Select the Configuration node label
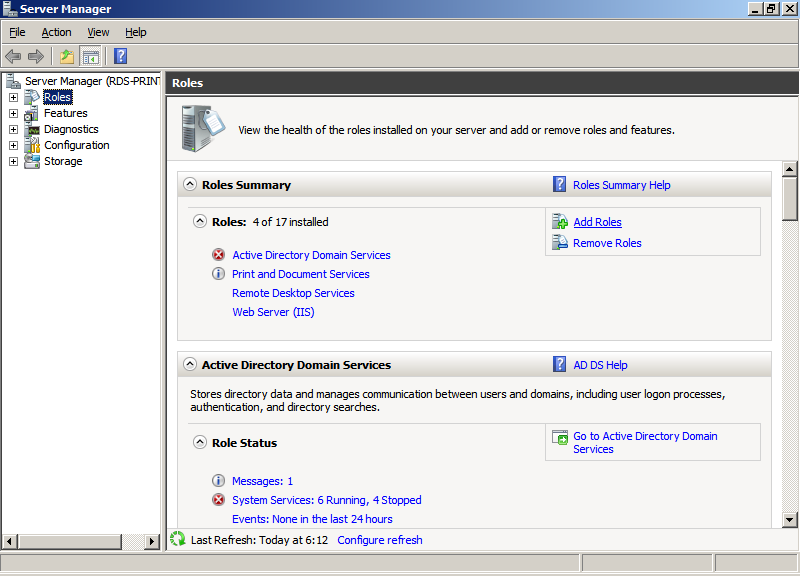Screen dimensions: 800x576 pyautogui.click(x=77, y=145)
